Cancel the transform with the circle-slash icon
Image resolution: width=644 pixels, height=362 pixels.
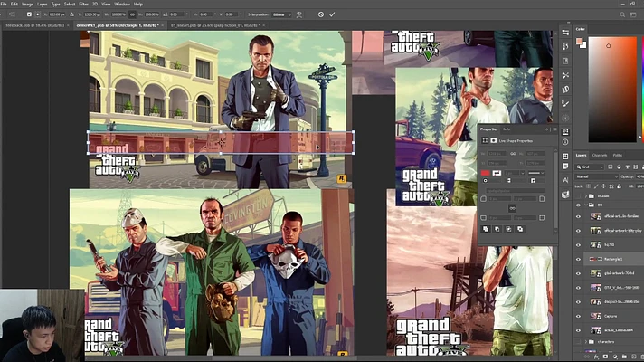click(x=321, y=14)
